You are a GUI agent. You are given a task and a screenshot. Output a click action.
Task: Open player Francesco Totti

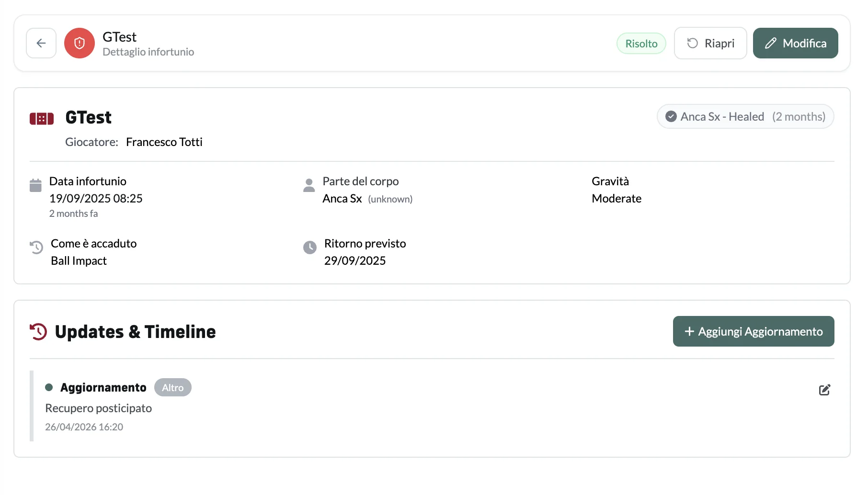click(x=164, y=142)
